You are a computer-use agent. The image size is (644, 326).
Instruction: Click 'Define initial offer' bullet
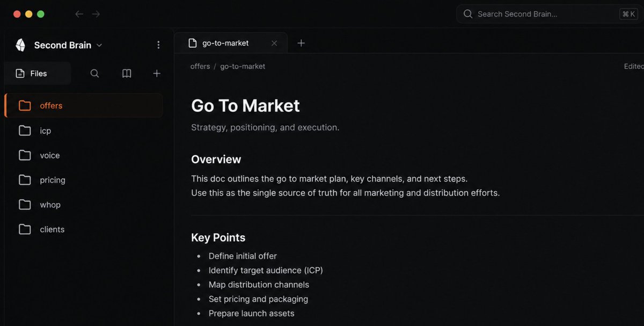point(243,256)
